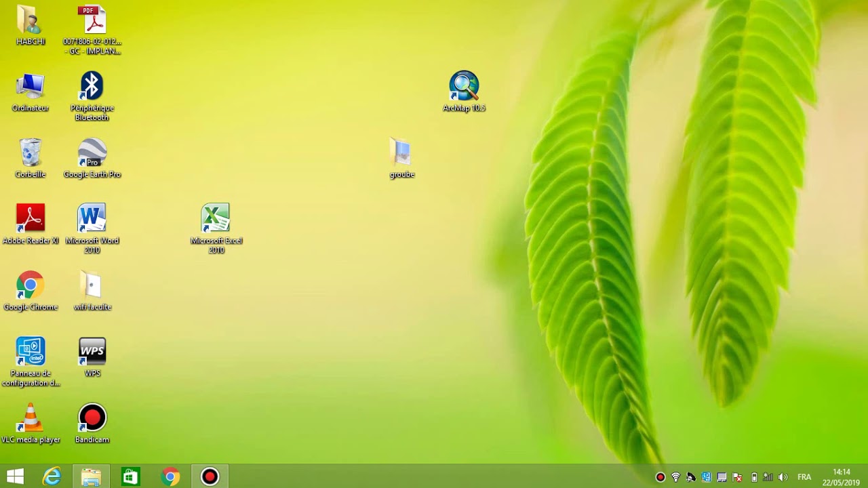Click Bandicam recording tray icon
The height and width of the screenshot is (488, 868).
point(660,477)
